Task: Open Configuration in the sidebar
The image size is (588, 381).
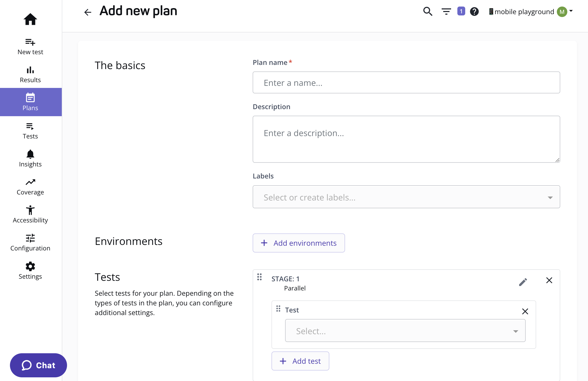Action: pyautogui.click(x=30, y=243)
